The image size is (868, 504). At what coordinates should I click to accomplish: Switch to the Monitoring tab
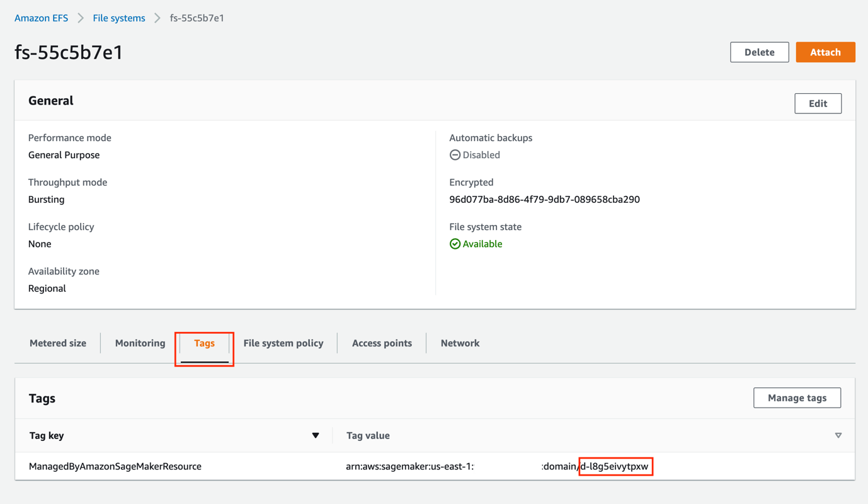(x=140, y=343)
